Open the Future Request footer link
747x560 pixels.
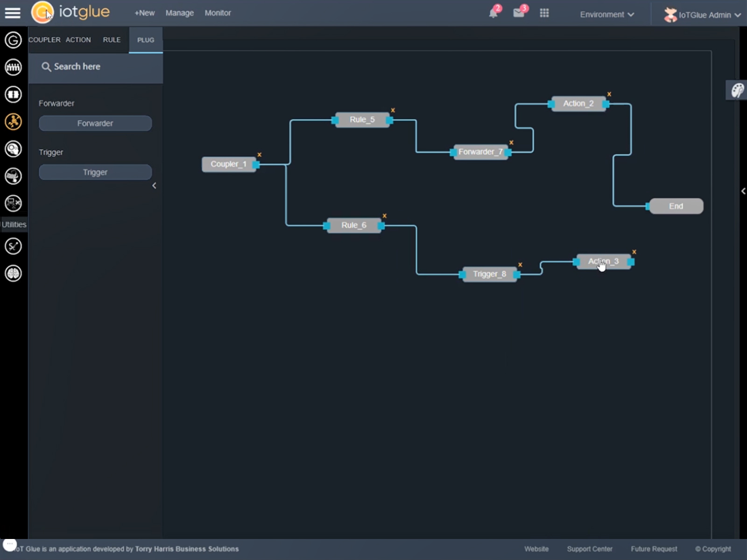coord(654,549)
